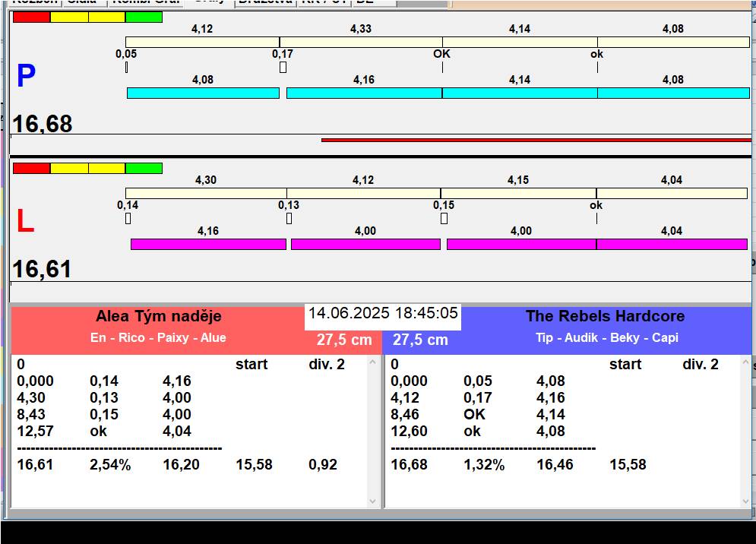Viewport: 756px width, 544px height.
Task: Click the green start light in lane P
Action: pos(144,17)
